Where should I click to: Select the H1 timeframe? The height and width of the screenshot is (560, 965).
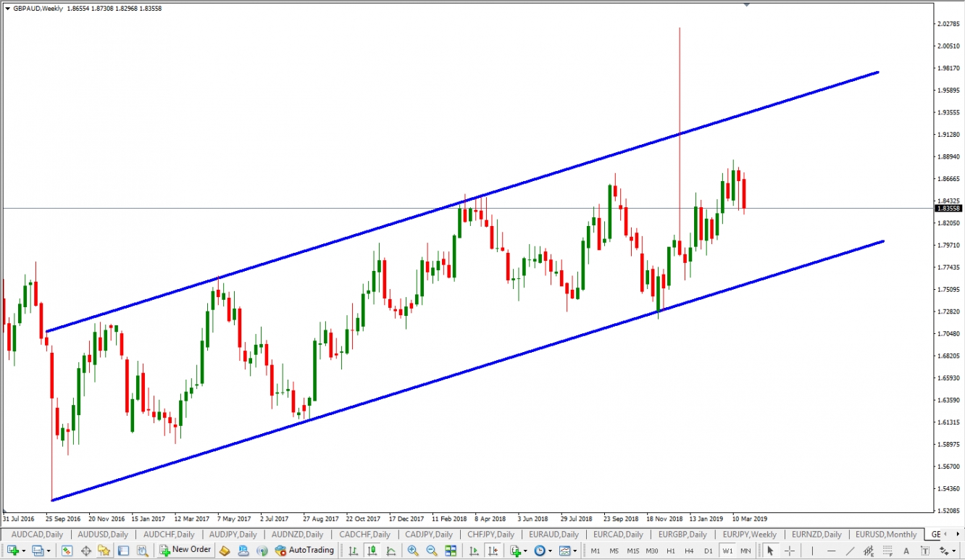pyautogui.click(x=671, y=551)
